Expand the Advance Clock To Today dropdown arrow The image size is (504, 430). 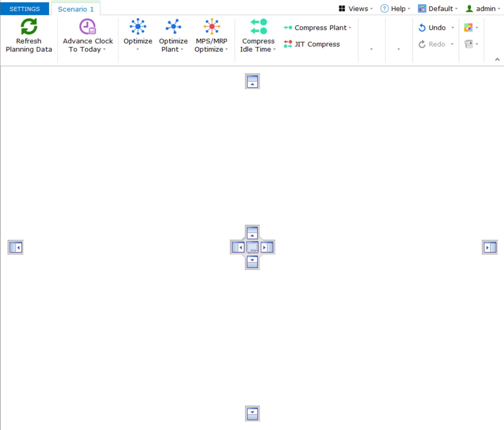click(x=104, y=49)
